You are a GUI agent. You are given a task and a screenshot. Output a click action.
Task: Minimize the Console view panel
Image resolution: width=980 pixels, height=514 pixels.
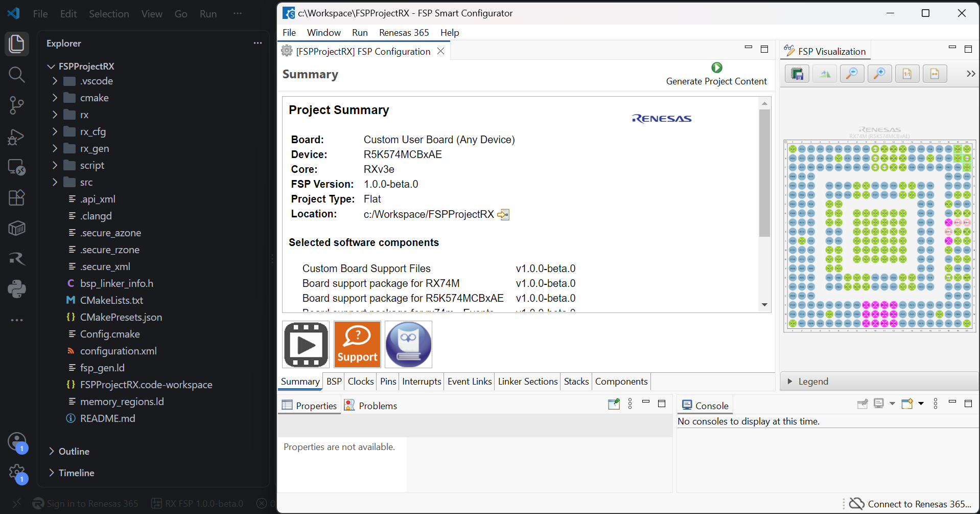pyautogui.click(x=952, y=403)
